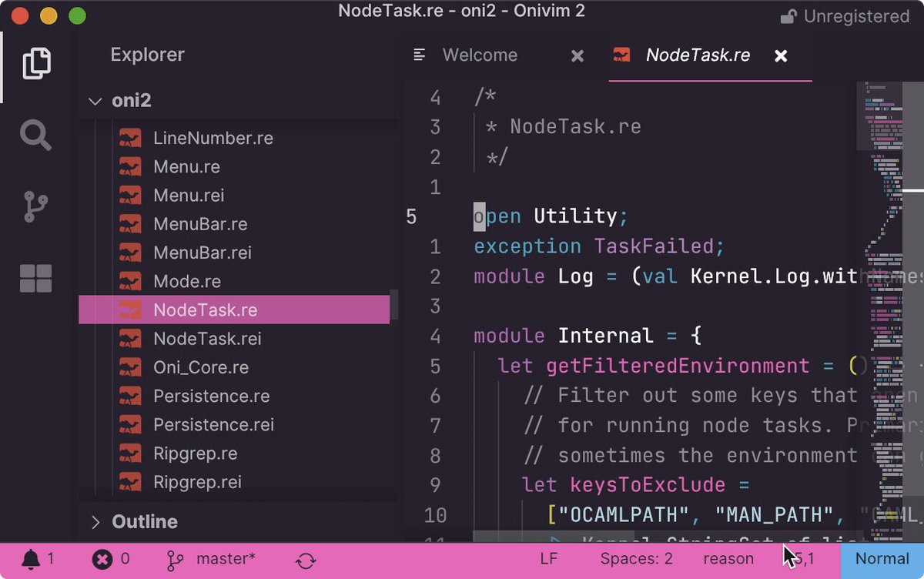Click the reason language mode indicator
The height and width of the screenshot is (579, 924).
pyautogui.click(x=728, y=559)
